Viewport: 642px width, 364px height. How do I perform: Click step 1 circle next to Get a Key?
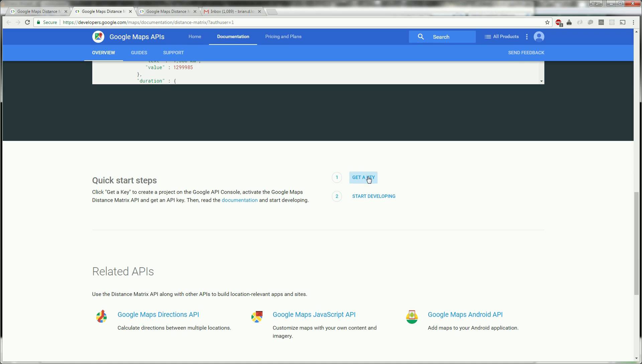point(337,177)
